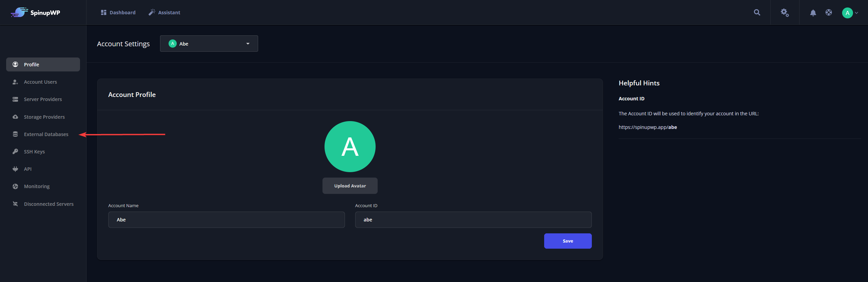868x282 pixels.
Task: Click the Monitoring sidebar icon
Action: (x=15, y=186)
